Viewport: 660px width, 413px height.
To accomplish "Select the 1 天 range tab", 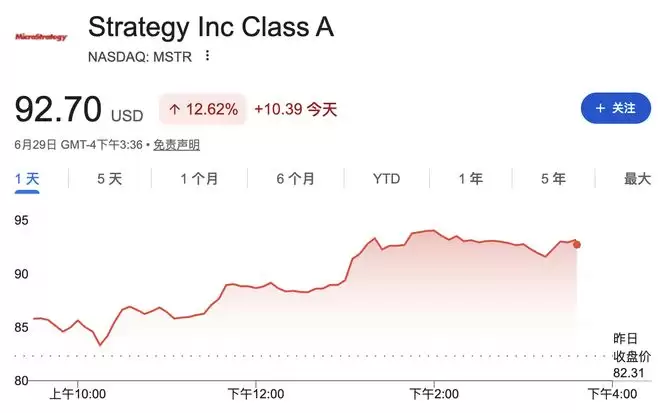I will [x=27, y=179].
